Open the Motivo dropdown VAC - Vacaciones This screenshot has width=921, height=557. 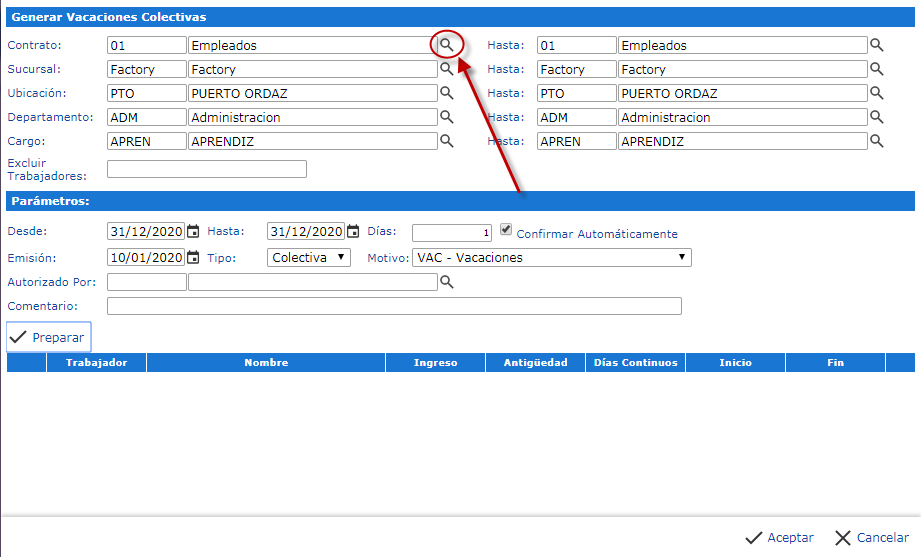click(552, 257)
